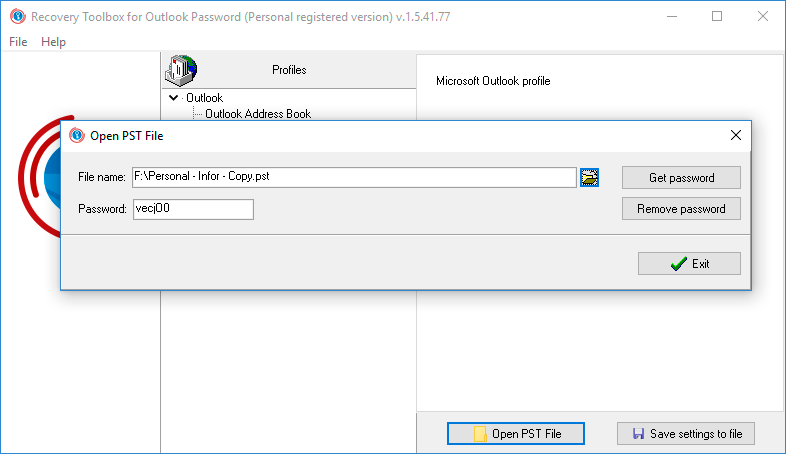Minimize the Recovery Toolbox main window
This screenshot has width=786, height=454.
672,17
